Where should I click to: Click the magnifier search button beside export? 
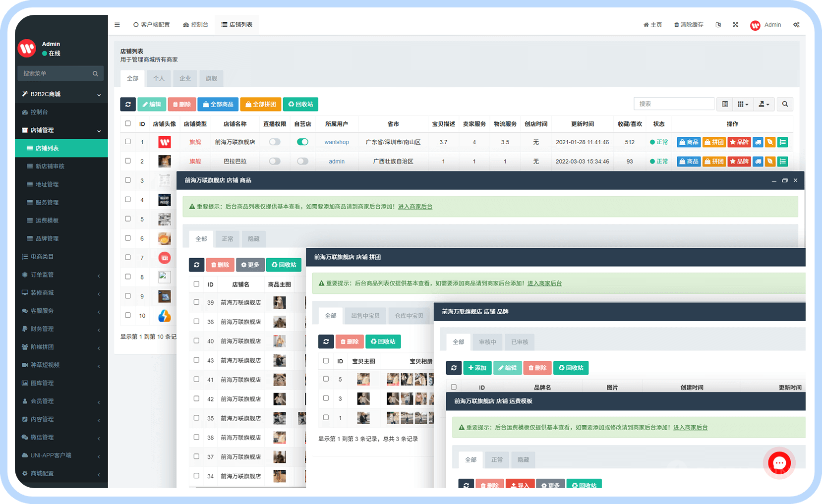[785, 104]
